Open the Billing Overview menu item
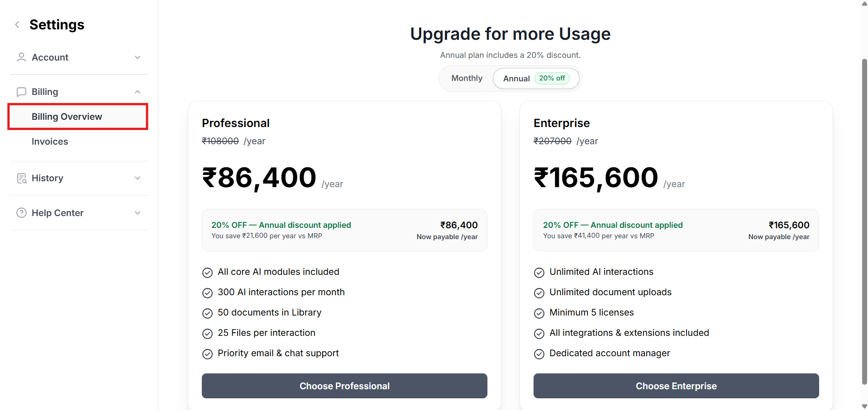Screen dimensions: 868x410 67,117
